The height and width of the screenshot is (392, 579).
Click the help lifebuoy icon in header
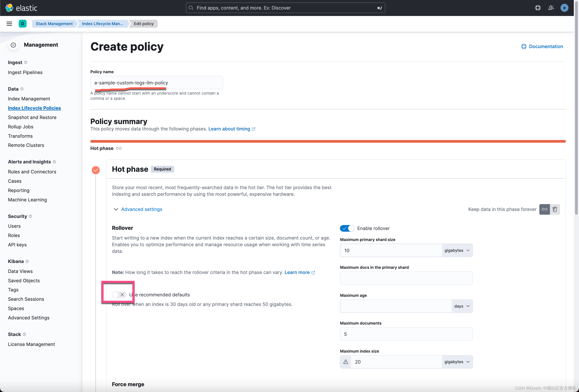point(538,8)
